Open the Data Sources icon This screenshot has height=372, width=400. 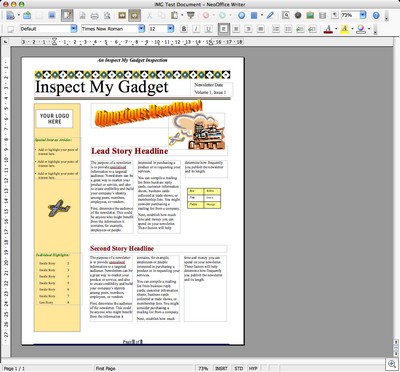pyautogui.click(x=322, y=15)
